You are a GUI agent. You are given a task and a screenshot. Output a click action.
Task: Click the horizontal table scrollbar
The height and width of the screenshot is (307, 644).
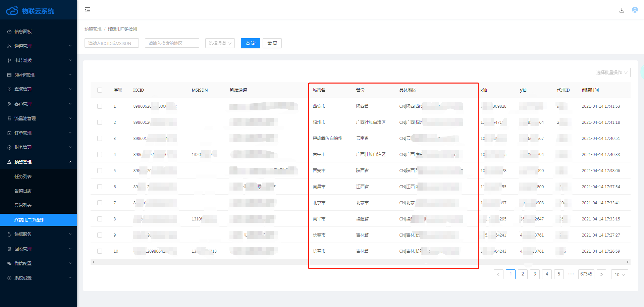pos(360,262)
